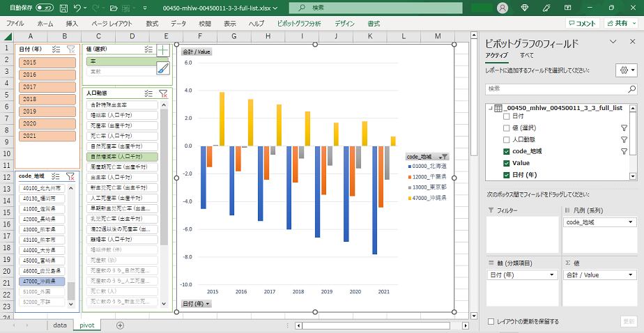644x333 pixels.
Task: Check the 日付 field checkbox
Action: [506, 117]
